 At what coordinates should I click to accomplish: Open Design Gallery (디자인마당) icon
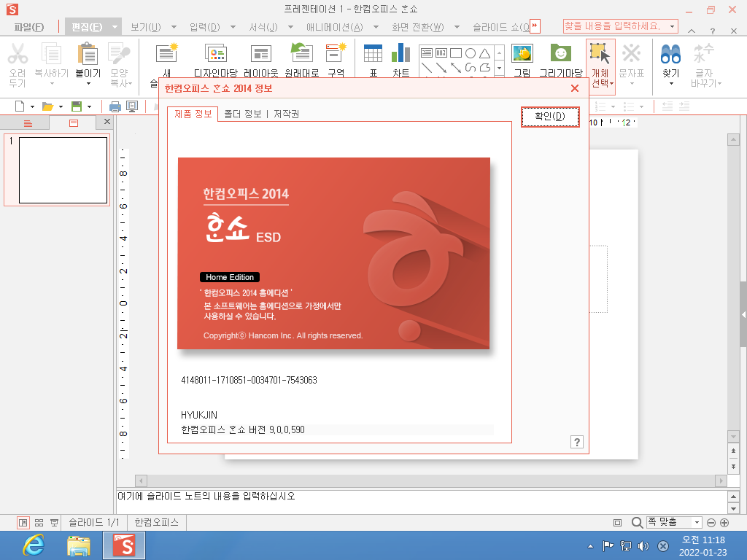click(x=216, y=53)
